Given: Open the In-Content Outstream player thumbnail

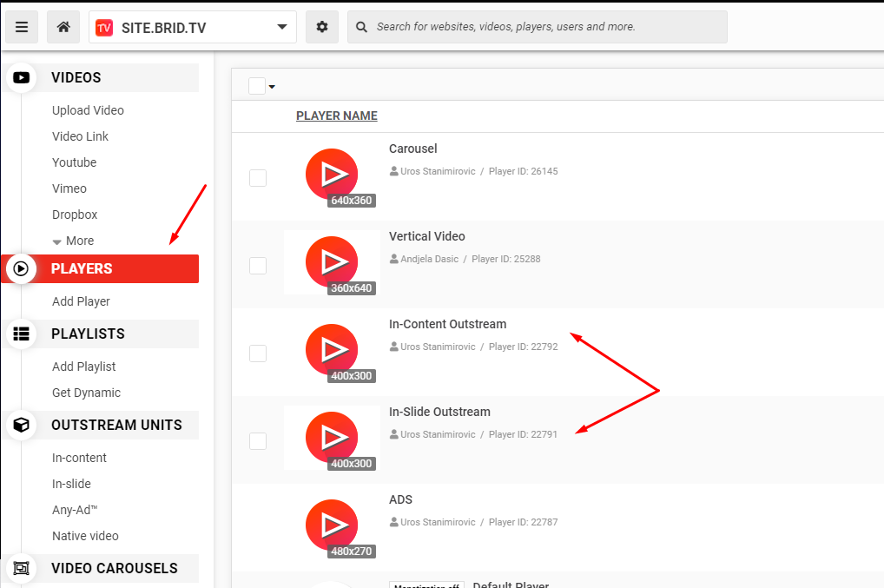Looking at the screenshot, I should click(333, 351).
